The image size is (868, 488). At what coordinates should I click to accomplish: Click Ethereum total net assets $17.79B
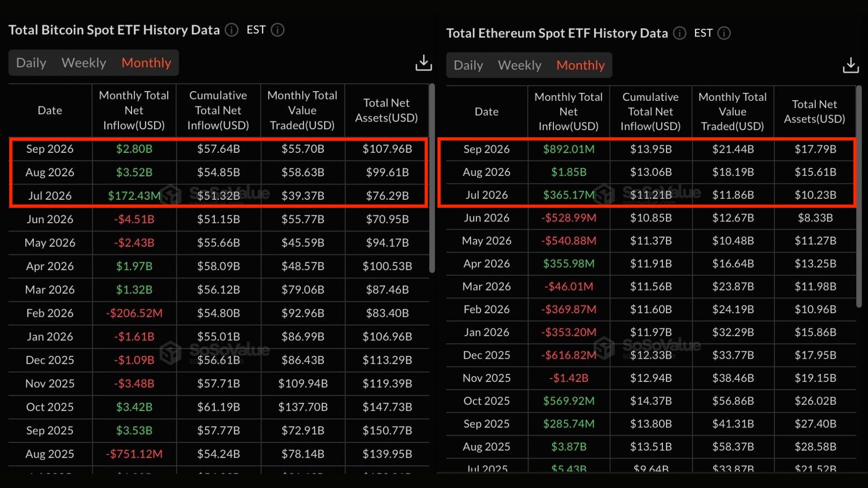816,149
